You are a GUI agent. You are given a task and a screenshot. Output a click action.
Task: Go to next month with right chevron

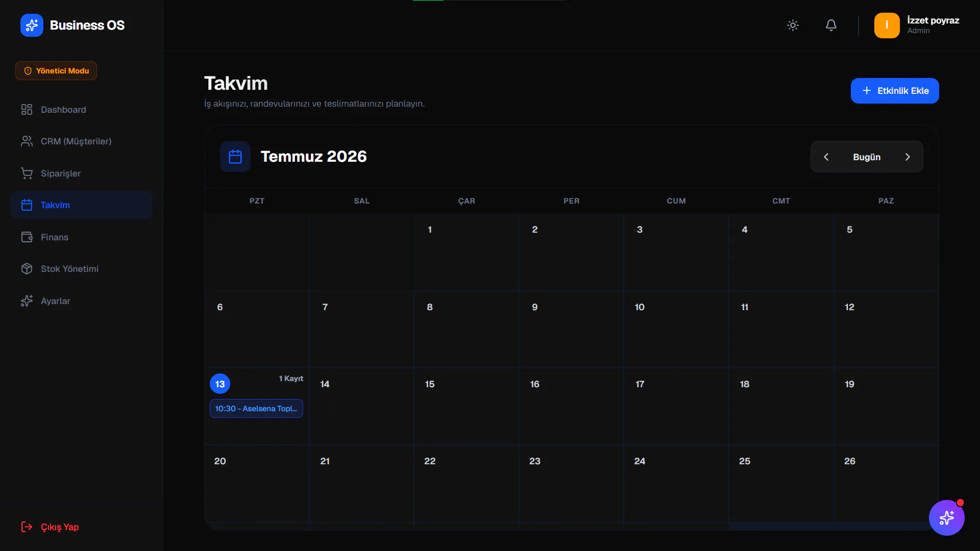pos(908,157)
